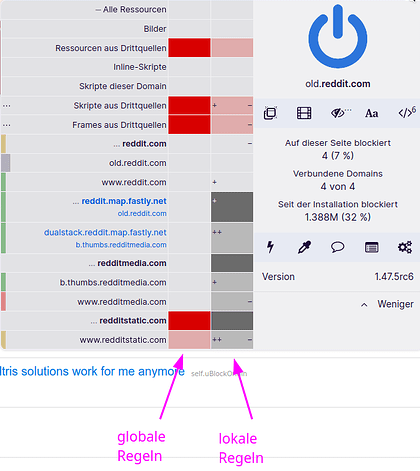420x471 pixels.
Task: Open element picker eyedropper icon
Action: point(304,247)
